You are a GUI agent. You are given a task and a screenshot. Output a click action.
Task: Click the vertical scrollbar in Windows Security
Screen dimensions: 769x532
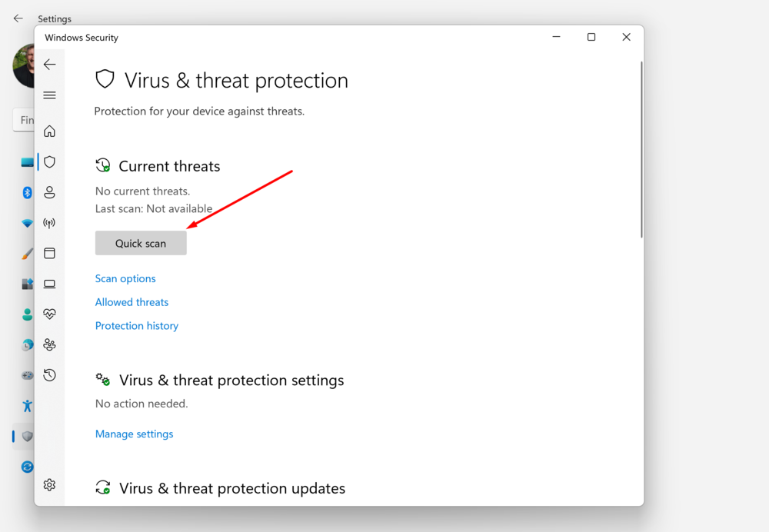(x=641, y=150)
